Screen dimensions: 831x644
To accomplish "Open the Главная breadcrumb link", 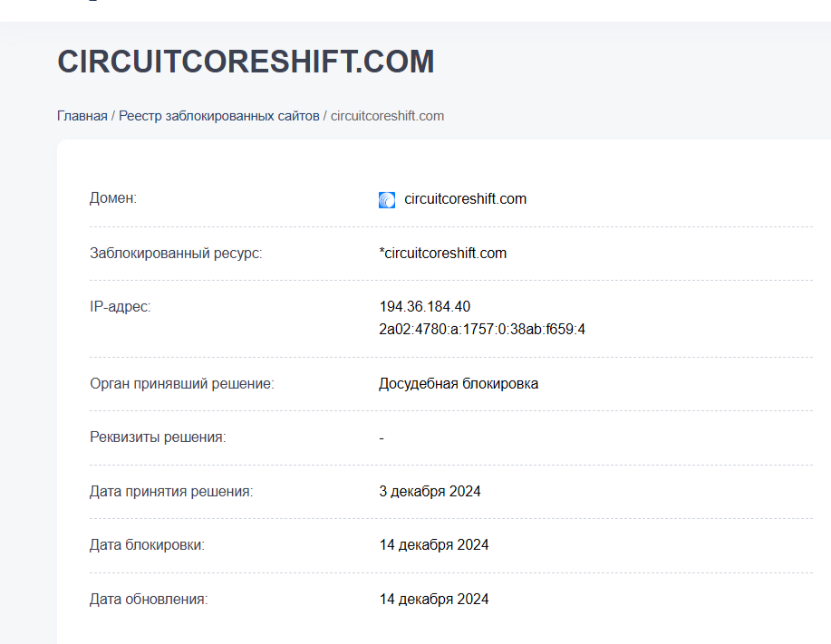I will click(x=82, y=116).
